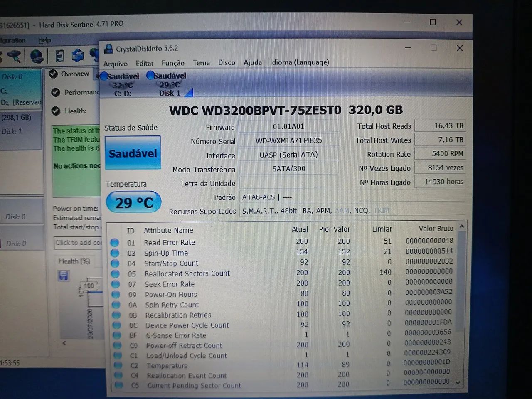
Task: Click raw value 000000224309
Action: coord(428,352)
